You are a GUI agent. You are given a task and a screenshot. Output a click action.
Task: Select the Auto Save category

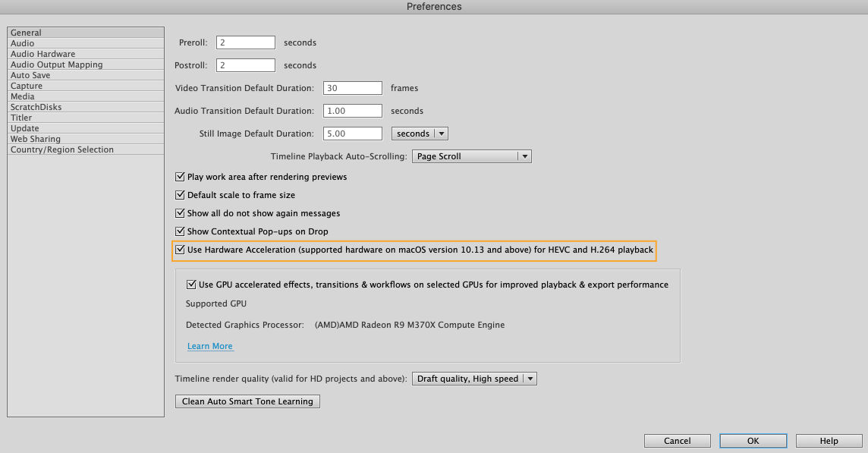pyautogui.click(x=86, y=75)
